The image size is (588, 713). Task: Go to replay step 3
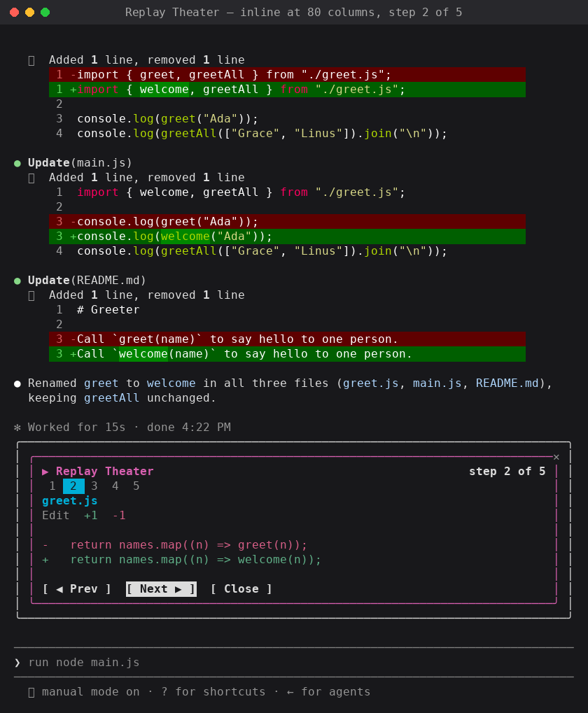pyautogui.click(x=94, y=486)
